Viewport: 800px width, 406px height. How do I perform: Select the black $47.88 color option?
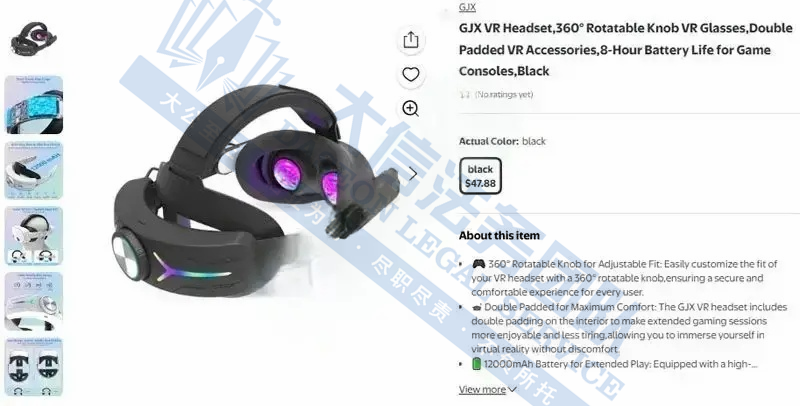[x=480, y=176]
